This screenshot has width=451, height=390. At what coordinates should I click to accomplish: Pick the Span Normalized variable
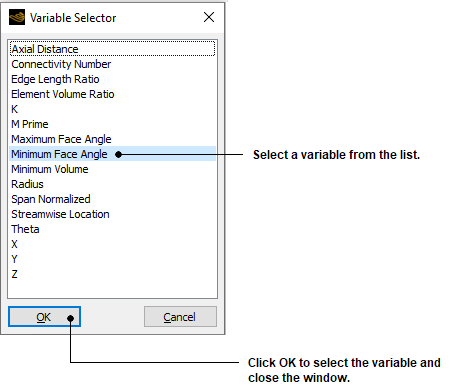[x=112, y=199]
